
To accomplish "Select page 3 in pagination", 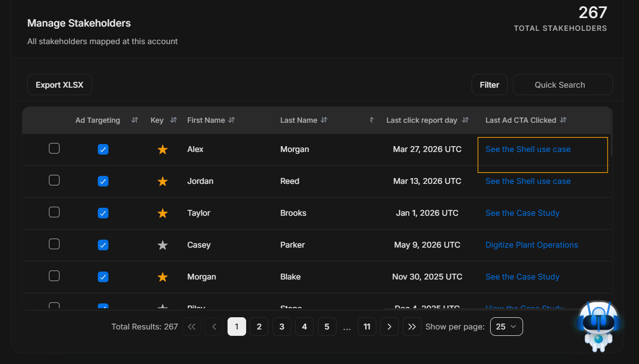I will [282, 327].
